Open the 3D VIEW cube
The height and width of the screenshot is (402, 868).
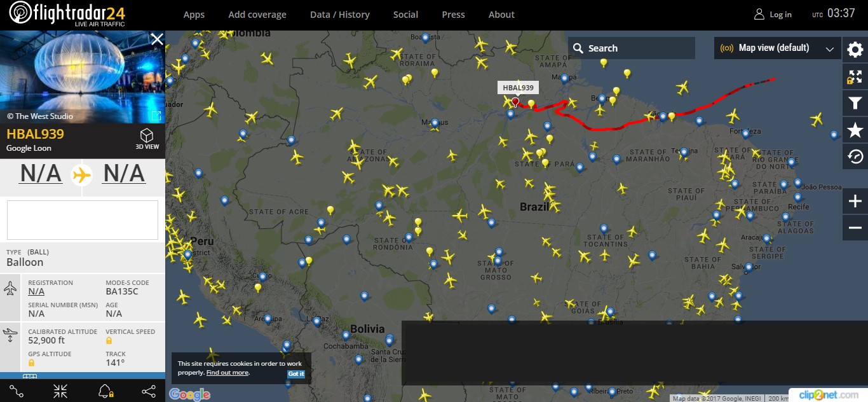pyautogui.click(x=147, y=139)
